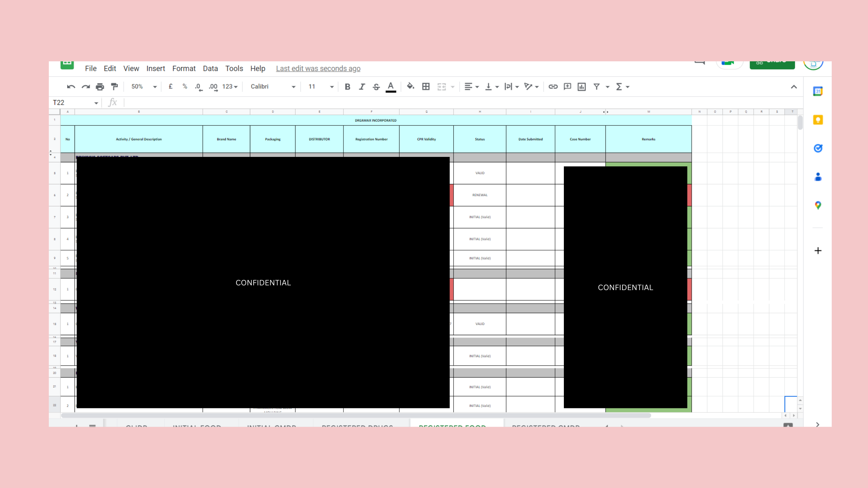This screenshot has height=488, width=868.
Task: Toggle italic formatting
Action: tap(361, 87)
